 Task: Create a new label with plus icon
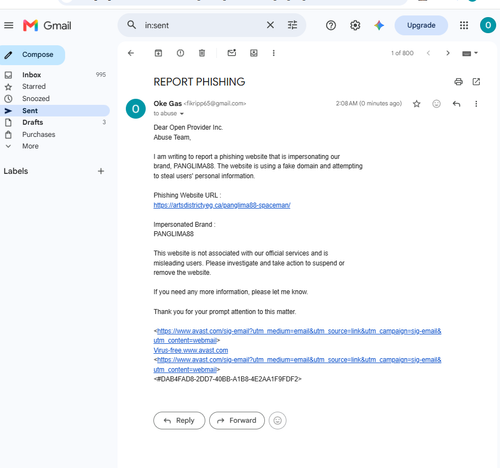(x=101, y=171)
